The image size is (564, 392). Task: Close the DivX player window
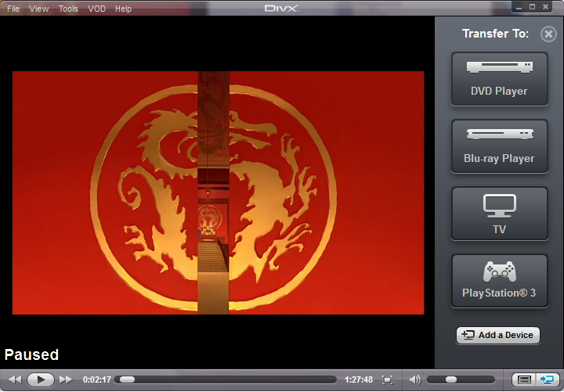(x=546, y=7)
